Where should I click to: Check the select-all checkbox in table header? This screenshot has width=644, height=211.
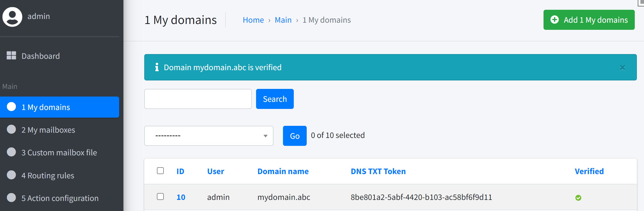pos(160,171)
